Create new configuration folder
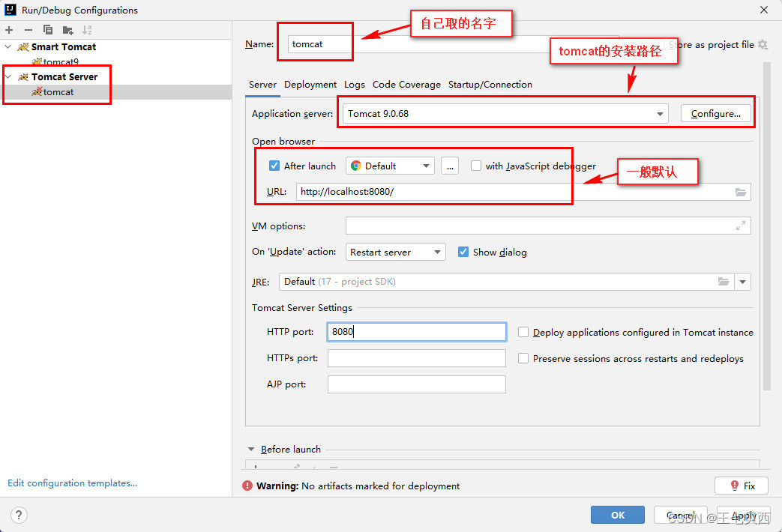 [x=67, y=30]
